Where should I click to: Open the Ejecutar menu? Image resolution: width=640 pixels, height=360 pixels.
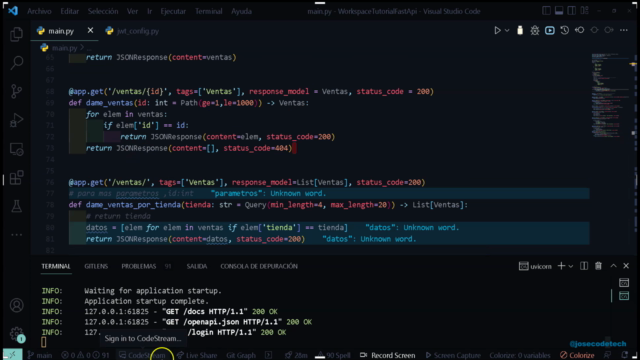[173, 11]
